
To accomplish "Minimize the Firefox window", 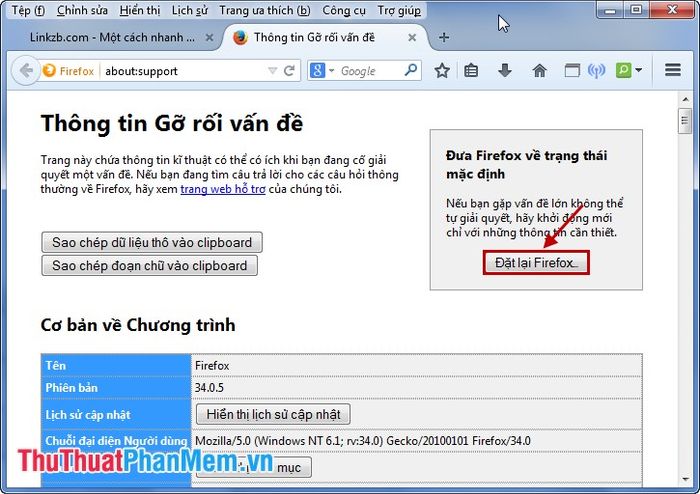I will click(610, 10).
